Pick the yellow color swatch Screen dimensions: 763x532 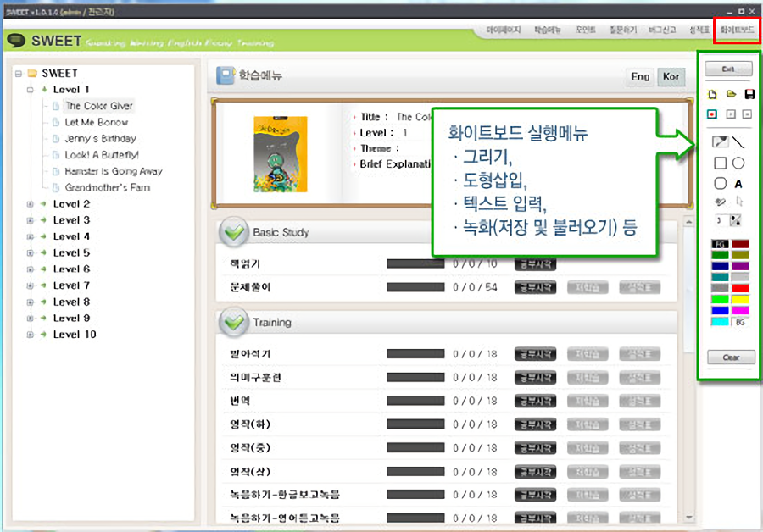point(740,299)
